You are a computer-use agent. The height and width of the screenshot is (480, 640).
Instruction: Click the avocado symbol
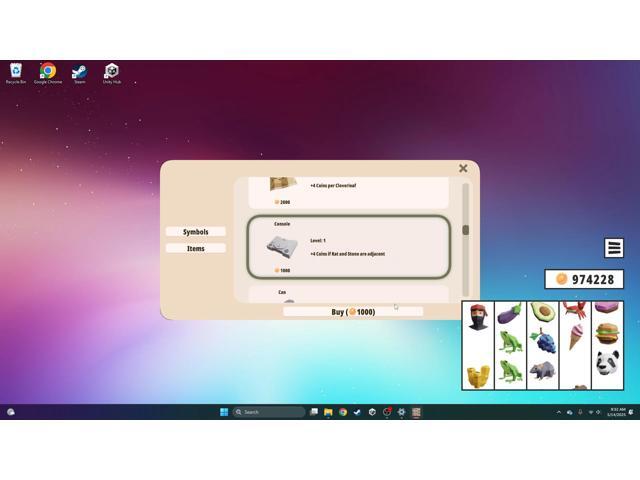pos(541,313)
